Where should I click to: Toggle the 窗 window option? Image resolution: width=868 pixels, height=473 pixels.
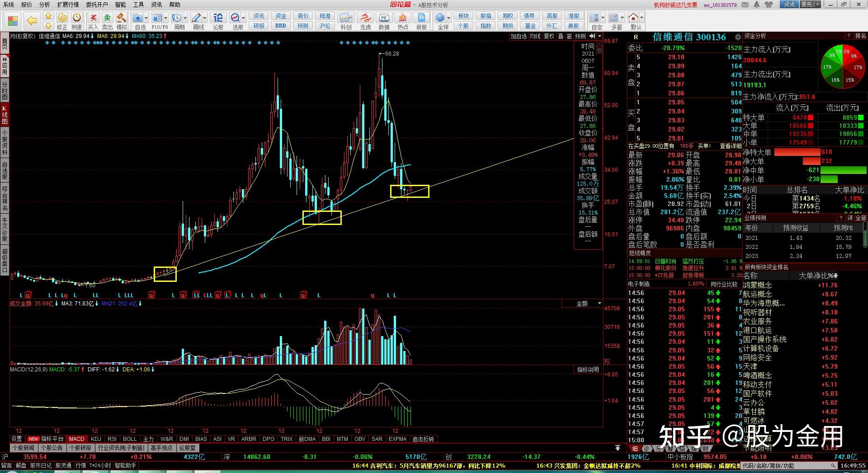(569, 36)
